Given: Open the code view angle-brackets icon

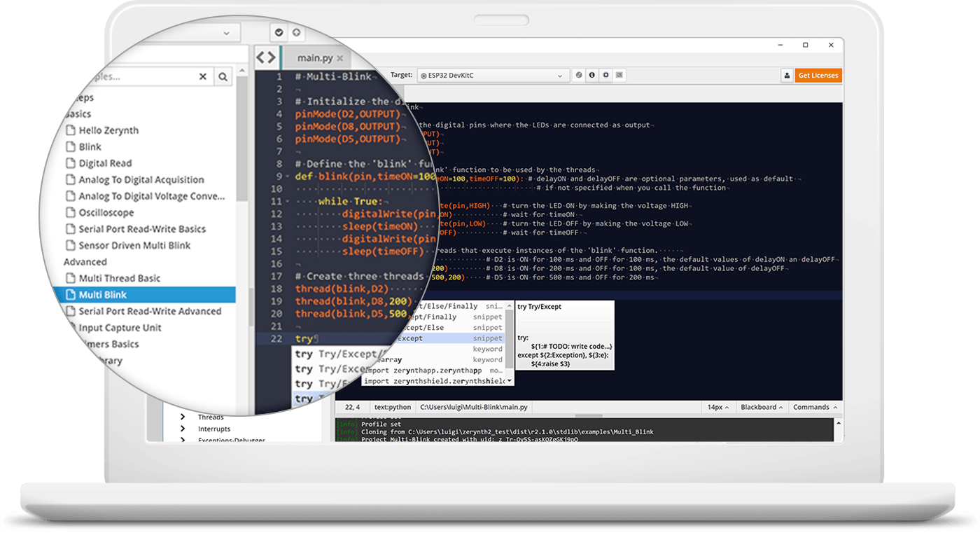Looking at the screenshot, I should [265, 57].
